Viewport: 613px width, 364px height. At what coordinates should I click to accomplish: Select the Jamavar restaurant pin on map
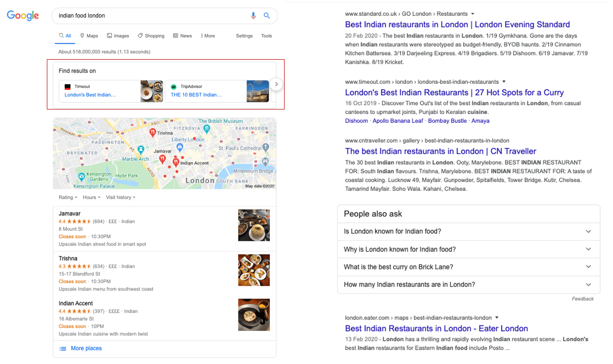click(x=163, y=159)
